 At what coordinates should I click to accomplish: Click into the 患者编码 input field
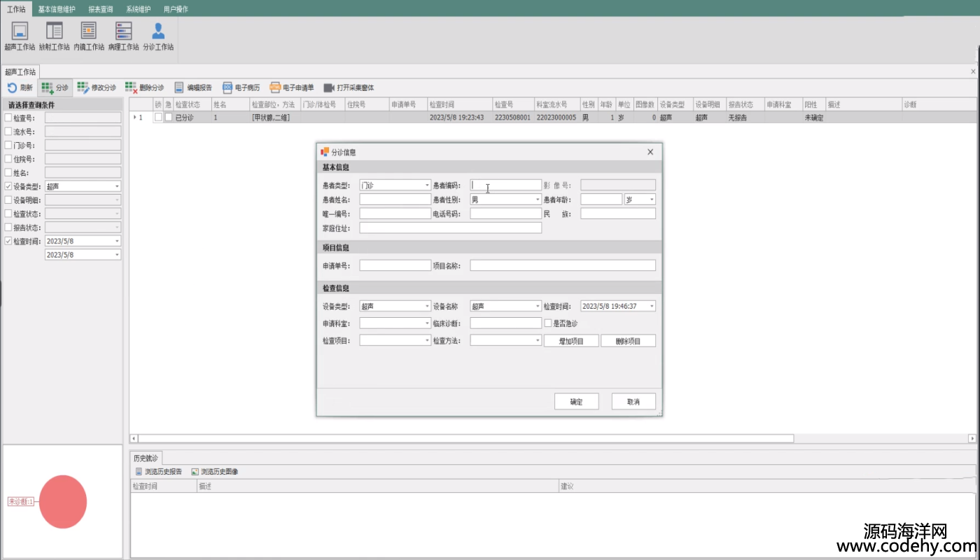pyautogui.click(x=505, y=185)
